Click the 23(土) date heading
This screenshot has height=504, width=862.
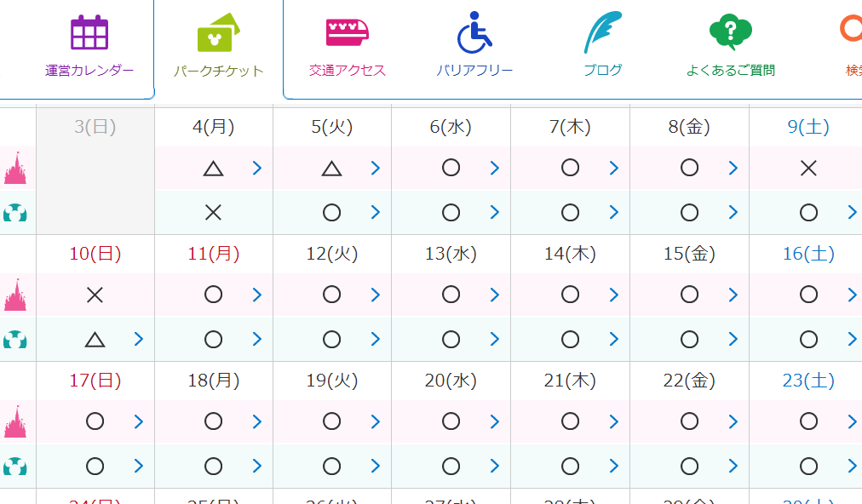click(x=808, y=381)
